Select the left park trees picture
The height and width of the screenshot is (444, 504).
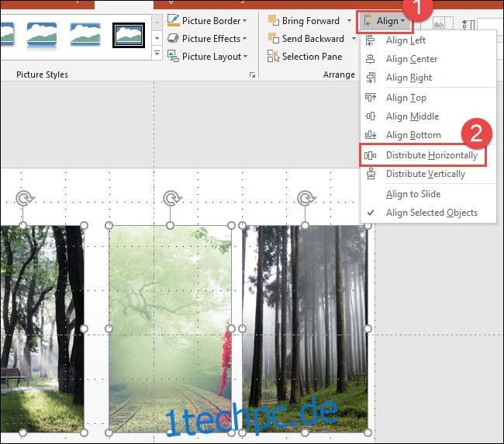point(42,329)
